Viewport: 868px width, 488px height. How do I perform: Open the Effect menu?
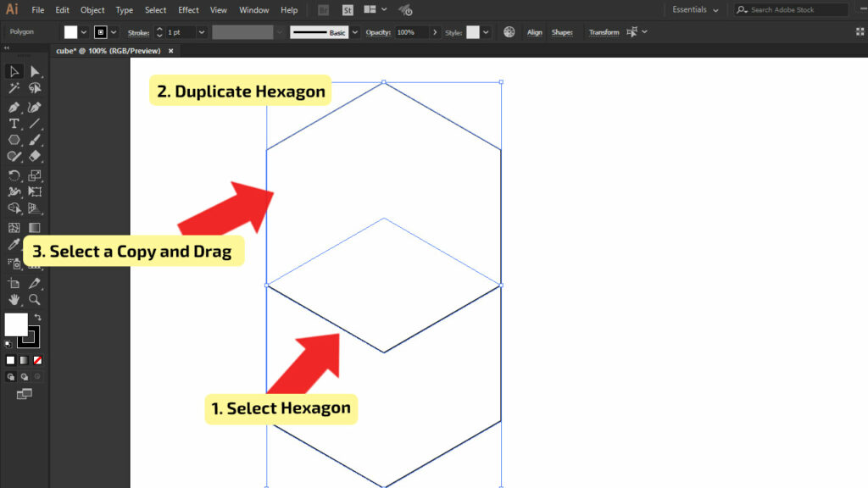(188, 10)
